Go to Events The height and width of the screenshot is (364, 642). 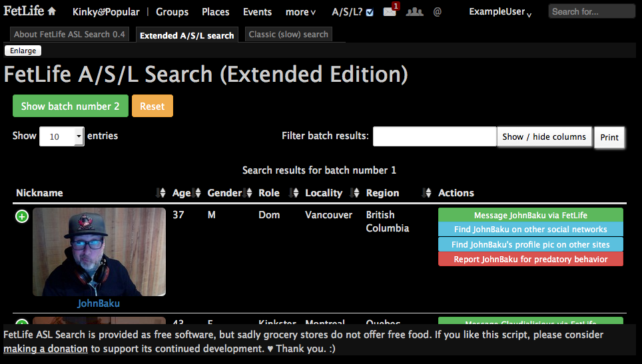pyautogui.click(x=257, y=12)
